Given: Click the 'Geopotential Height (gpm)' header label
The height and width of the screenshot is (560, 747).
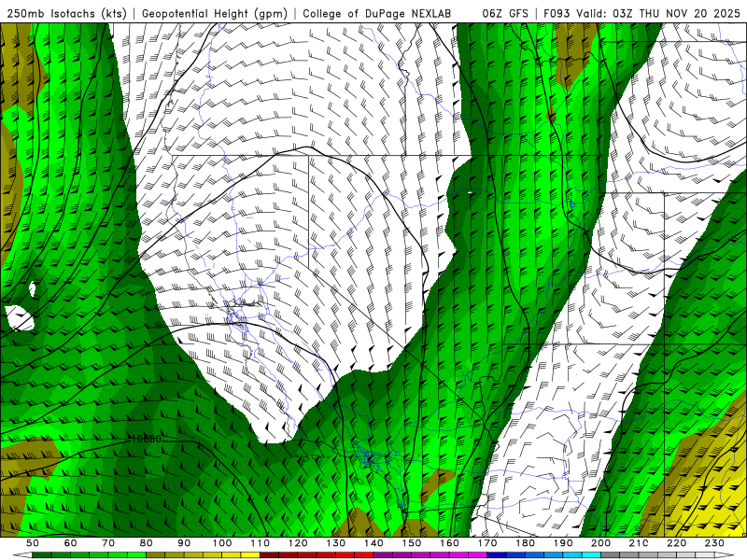Looking at the screenshot, I should 215,14.
